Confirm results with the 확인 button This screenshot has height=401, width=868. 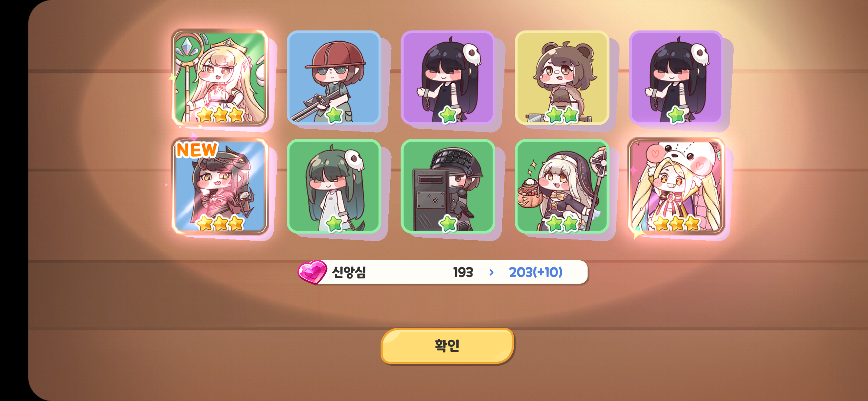tap(447, 346)
